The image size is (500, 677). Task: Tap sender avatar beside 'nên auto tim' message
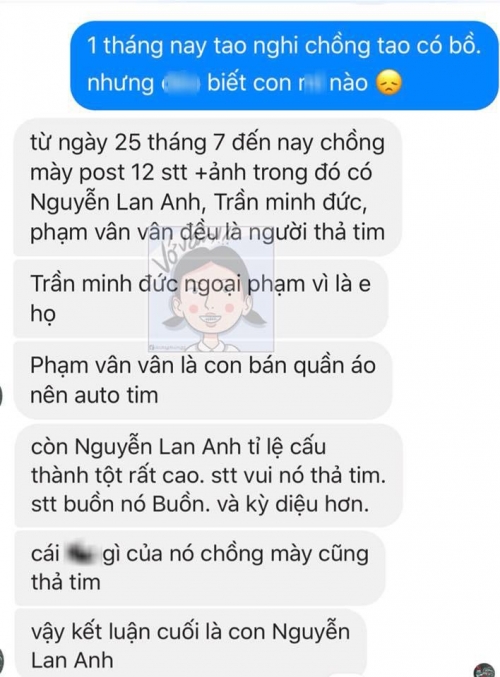click(x=1, y=395)
